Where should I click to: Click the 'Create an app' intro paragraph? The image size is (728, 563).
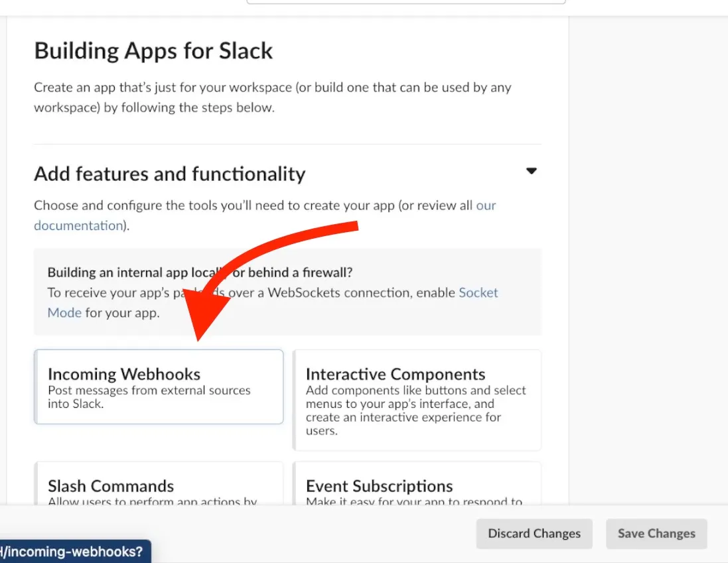pyautogui.click(x=272, y=97)
